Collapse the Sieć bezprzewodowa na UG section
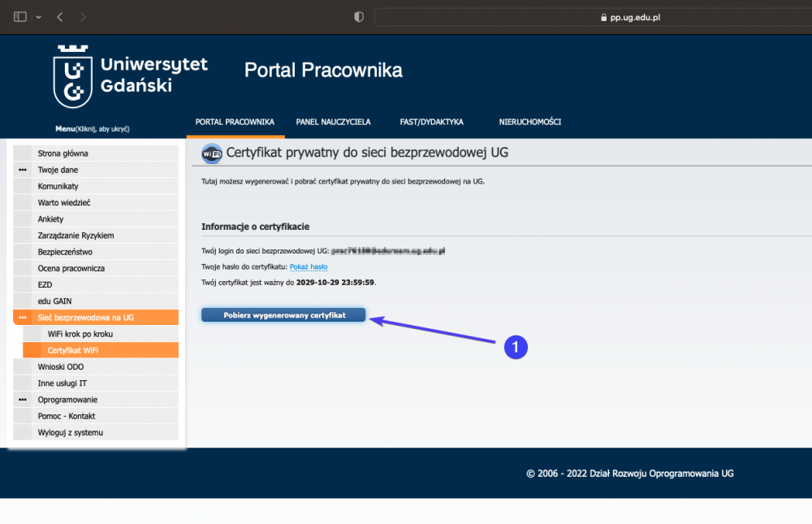The image size is (812, 524). (x=22, y=318)
